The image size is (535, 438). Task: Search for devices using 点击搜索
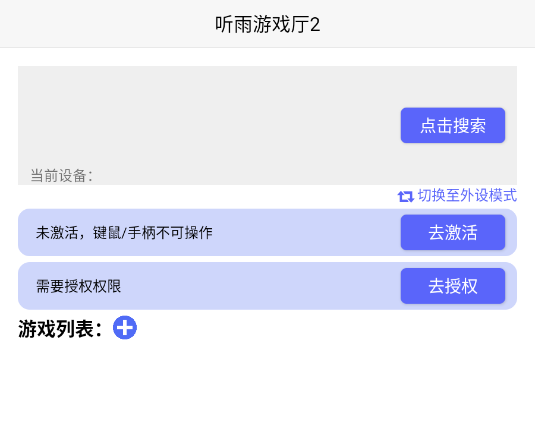pyautogui.click(x=453, y=126)
